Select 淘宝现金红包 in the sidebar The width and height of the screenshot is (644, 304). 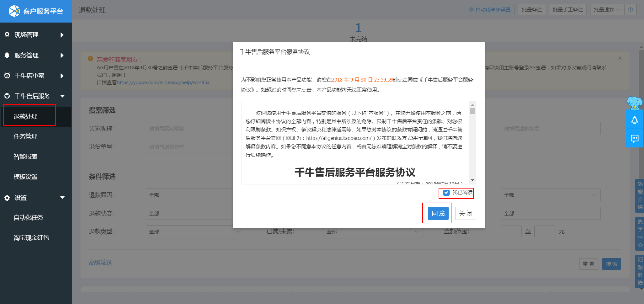click(31, 238)
